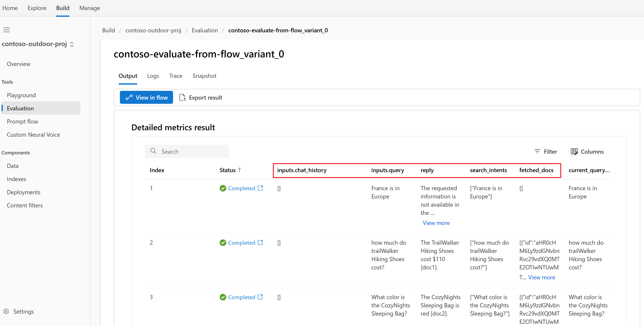Click the contoso-outdoor-proj breadcrumb link

[153, 30]
